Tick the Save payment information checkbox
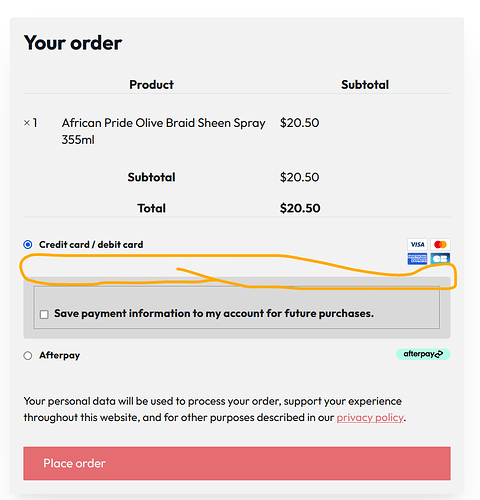Image resolution: width=480 pixels, height=500 pixels. pos(44,314)
